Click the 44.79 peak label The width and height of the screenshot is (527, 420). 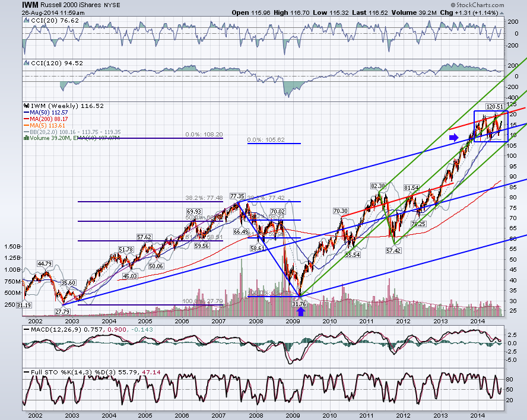45,264
